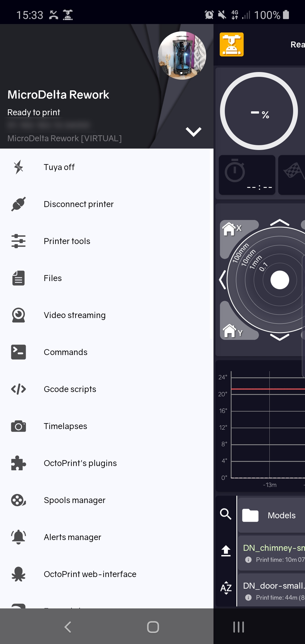Move print head up arrow
This screenshot has height=644, width=305.
tap(280, 223)
